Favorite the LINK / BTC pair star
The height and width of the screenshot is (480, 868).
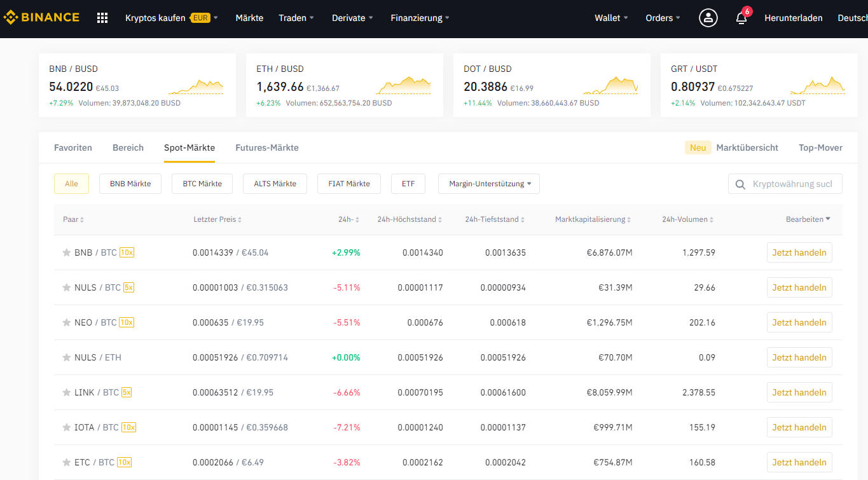[x=66, y=392]
